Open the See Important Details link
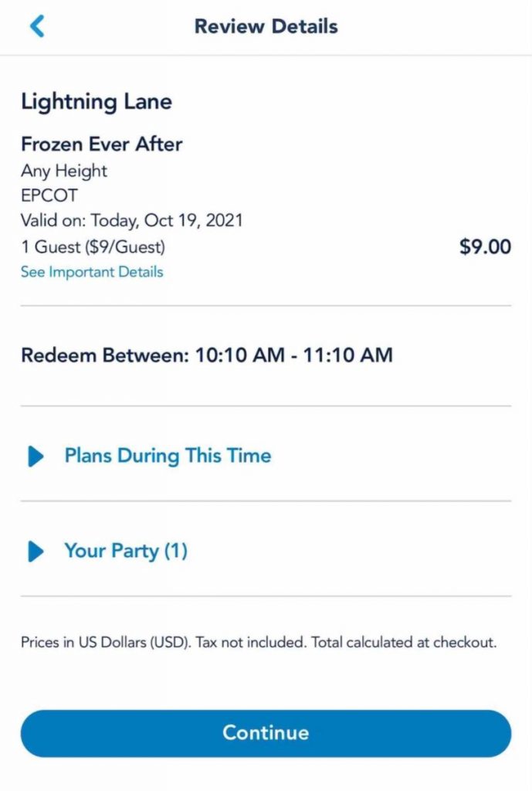532x791 pixels. coord(92,272)
